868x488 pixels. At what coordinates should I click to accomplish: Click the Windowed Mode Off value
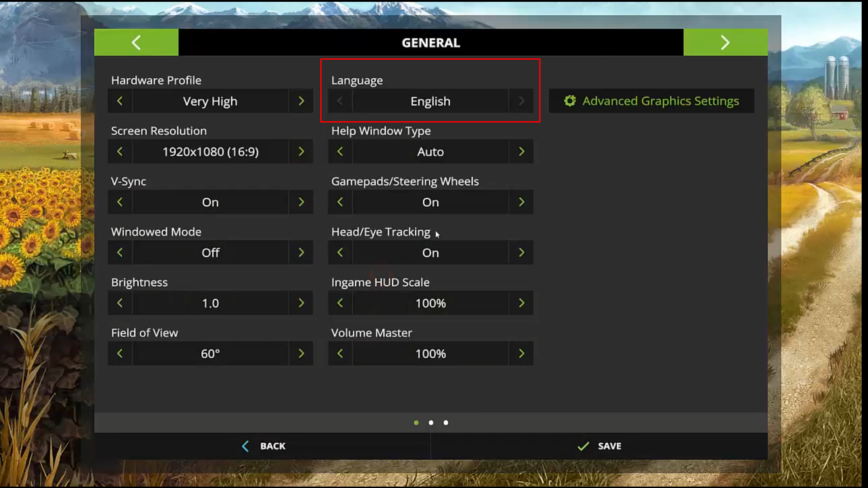(210, 252)
